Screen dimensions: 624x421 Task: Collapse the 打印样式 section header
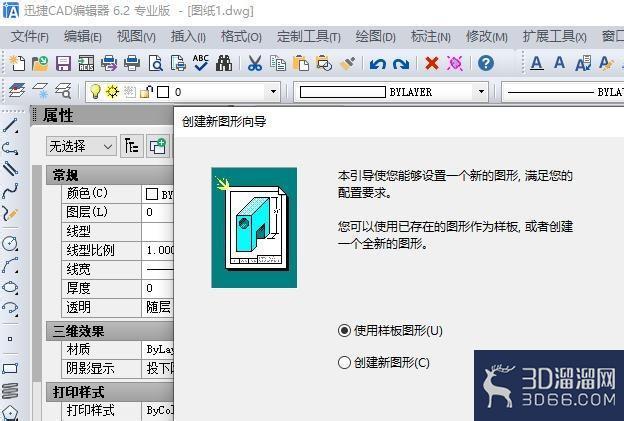click(x=110, y=392)
